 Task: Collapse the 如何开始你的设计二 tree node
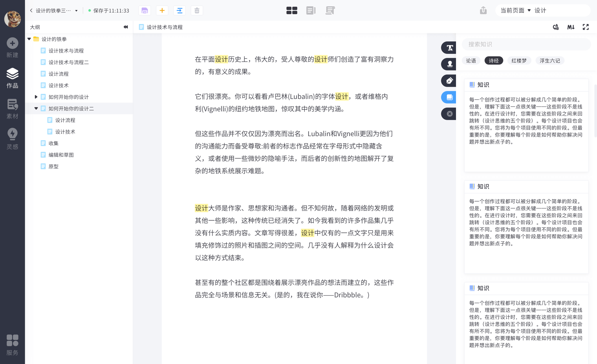pos(36,109)
